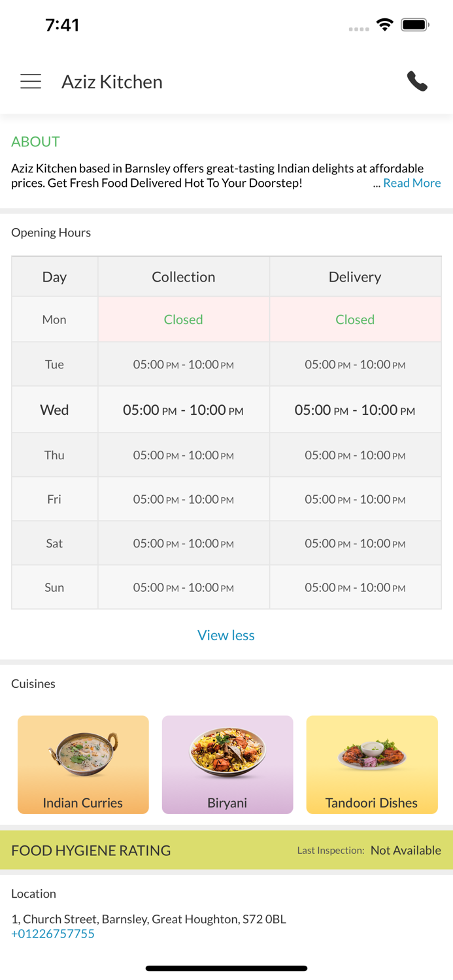Screen dimensions: 453x980
Task: Tap the Day column header
Action: [x=54, y=277]
